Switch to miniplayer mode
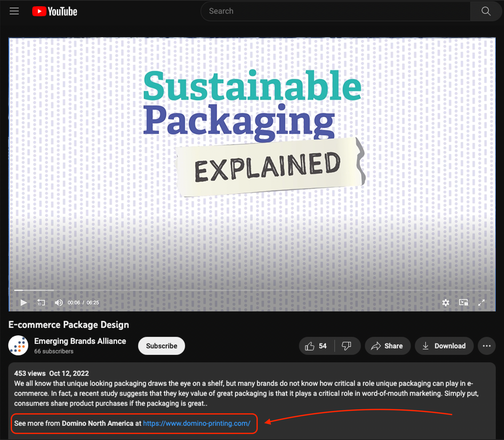The height and width of the screenshot is (440, 504). [464, 303]
